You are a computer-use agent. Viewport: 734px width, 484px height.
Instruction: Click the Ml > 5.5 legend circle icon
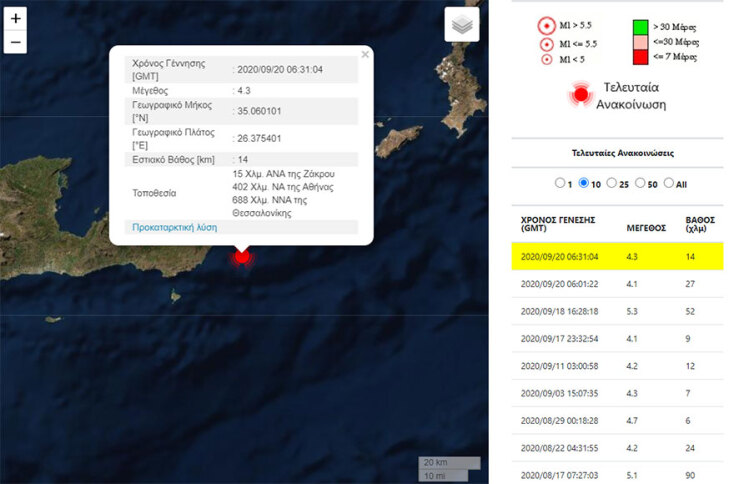[x=546, y=26]
